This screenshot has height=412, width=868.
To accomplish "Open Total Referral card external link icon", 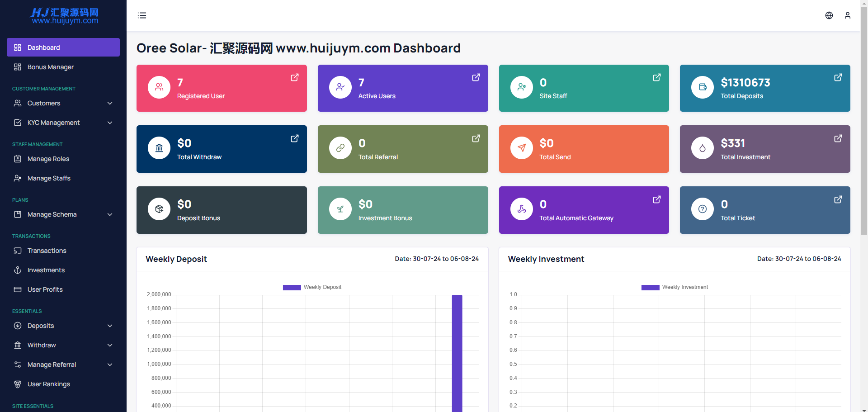I will tap(476, 138).
